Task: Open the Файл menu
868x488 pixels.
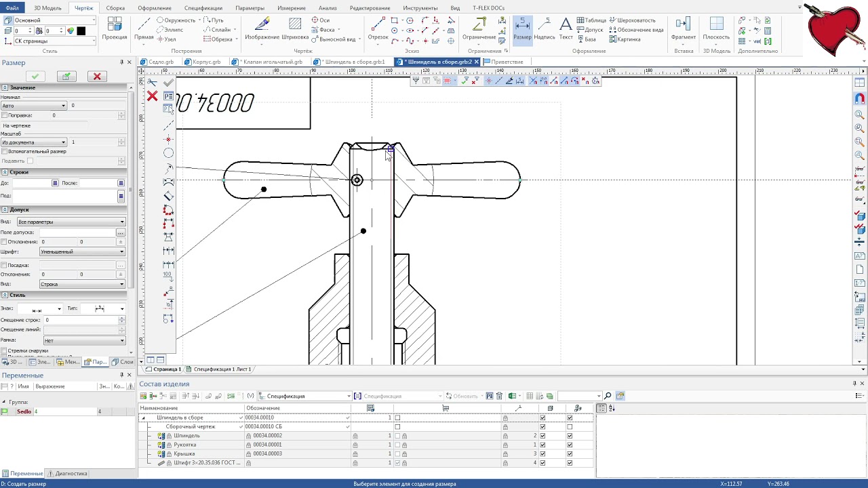Action: coord(12,8)
